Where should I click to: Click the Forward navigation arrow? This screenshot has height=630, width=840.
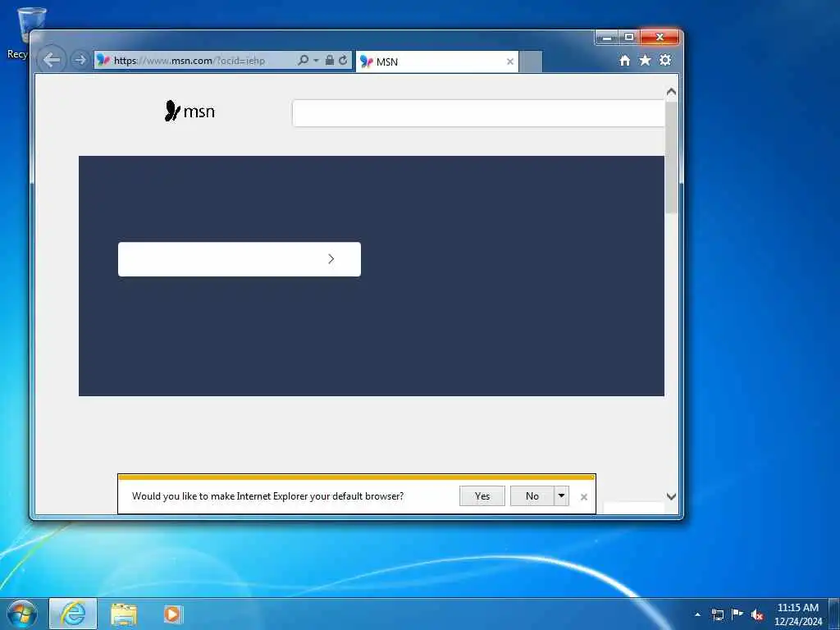[x=80, y=60]
